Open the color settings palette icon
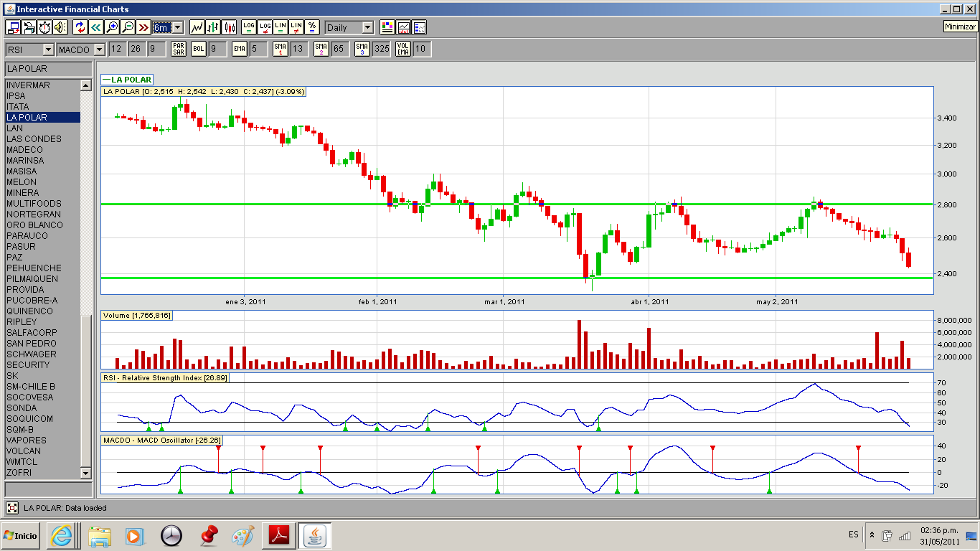This screenshot has height=551, width=980. [x=387, y=27]
